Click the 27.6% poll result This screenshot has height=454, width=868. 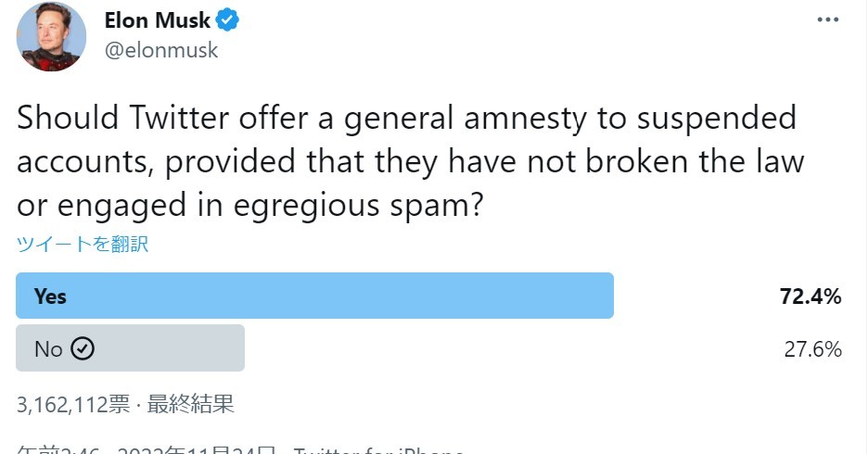(812, 349)
